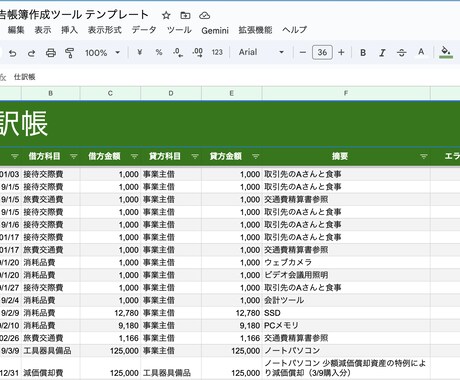
Task: Toggle italic formatting
Action: 382,52
